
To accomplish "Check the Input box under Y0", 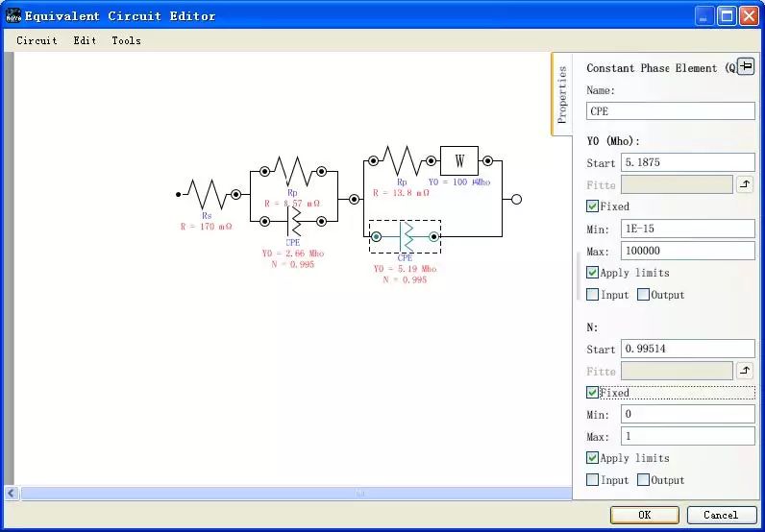I will 592,295.
